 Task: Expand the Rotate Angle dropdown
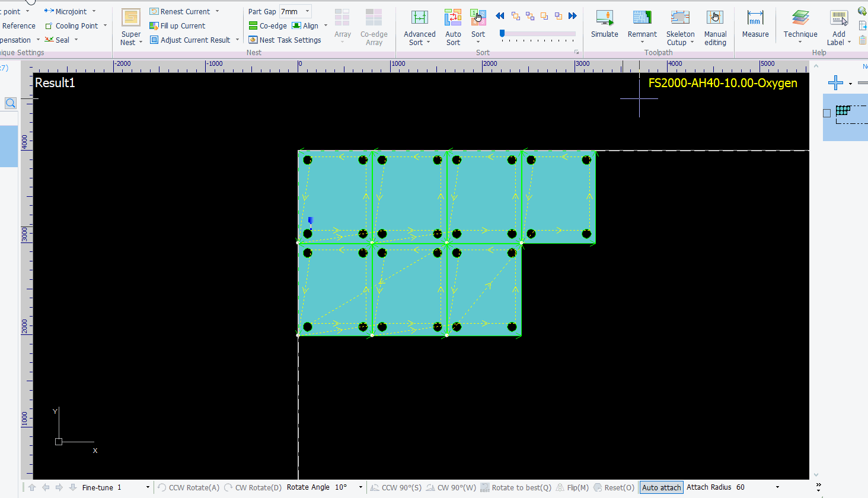(360, 487)
